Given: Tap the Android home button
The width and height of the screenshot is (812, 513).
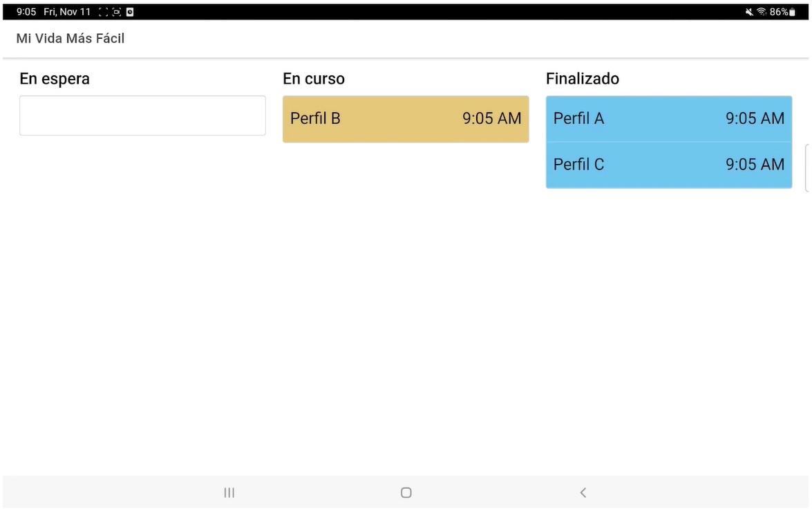Looking at the screenshot, I should coord(406,492).
